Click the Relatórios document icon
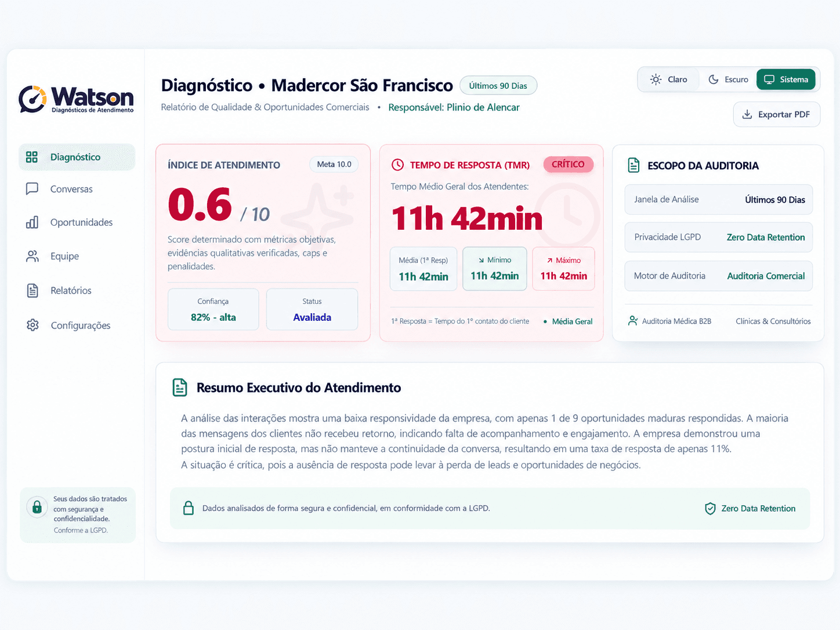Screen dimensions: 840x630 click(32, 291)
